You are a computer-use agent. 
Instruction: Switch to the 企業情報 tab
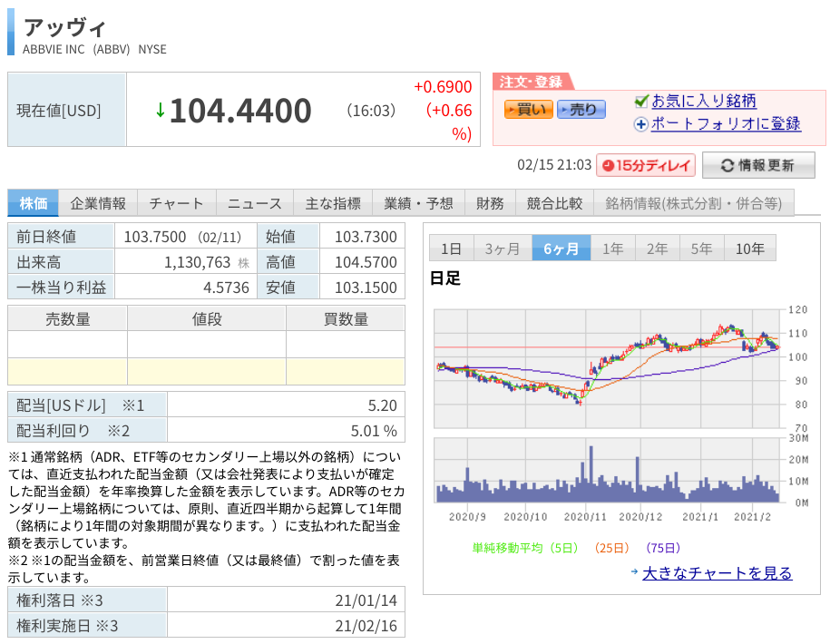[x=98, y=203]
